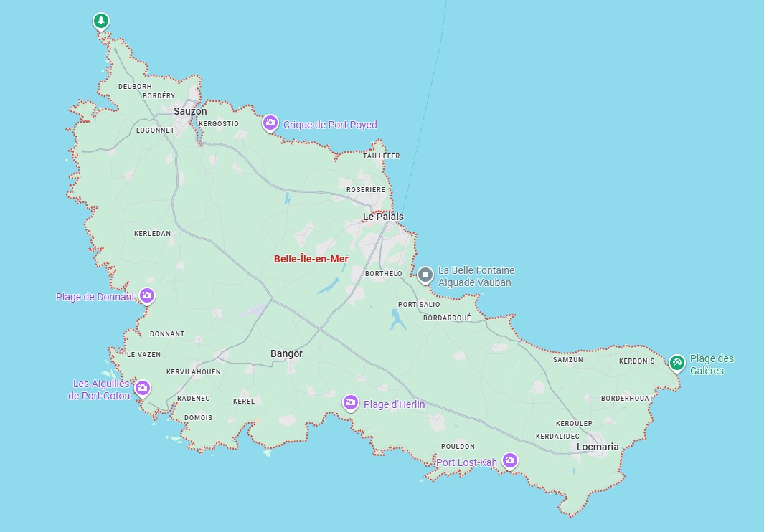The height and width of the screenshot is (532, 764).
Task: Select the Kervilahouen village label
Action: [194, 372]
